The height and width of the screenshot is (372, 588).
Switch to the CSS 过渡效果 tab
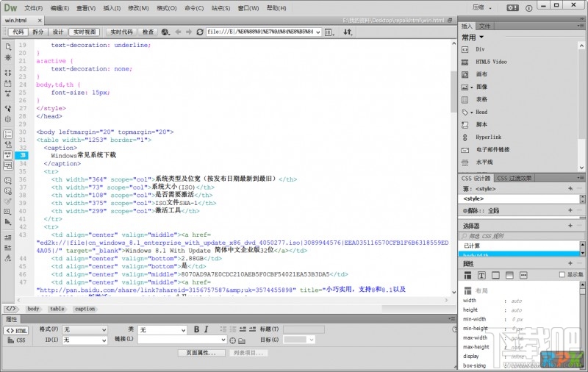pos(514,178)
